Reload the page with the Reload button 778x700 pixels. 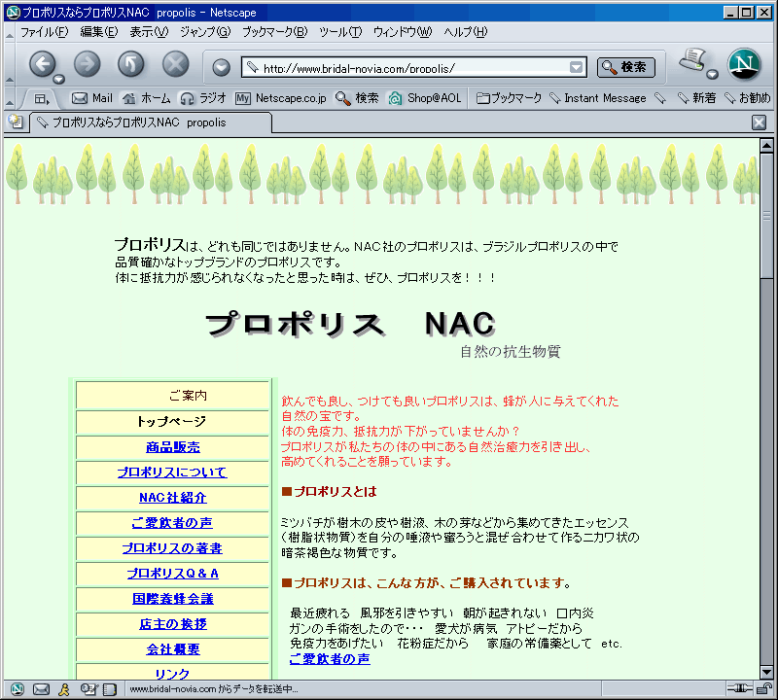(131, 64)
